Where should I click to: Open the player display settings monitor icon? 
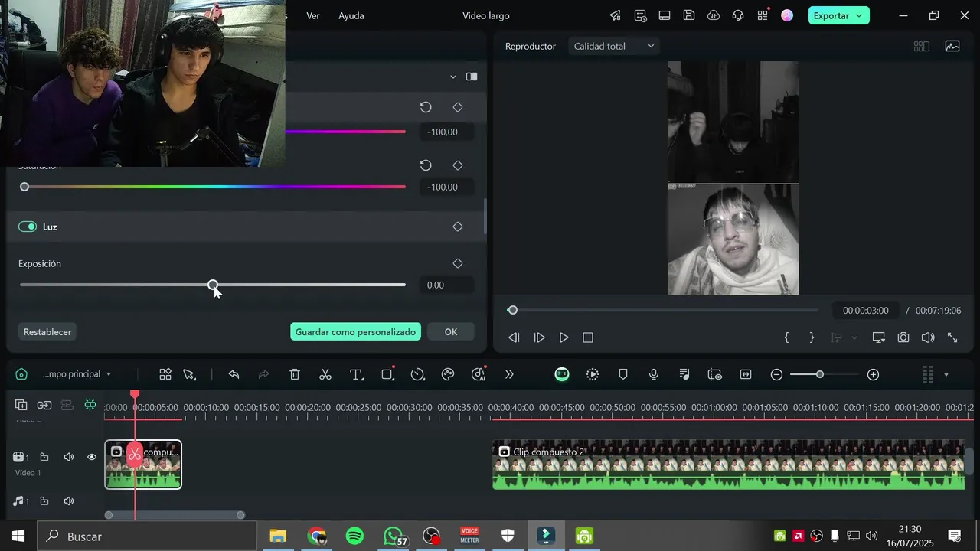[879, 337]
